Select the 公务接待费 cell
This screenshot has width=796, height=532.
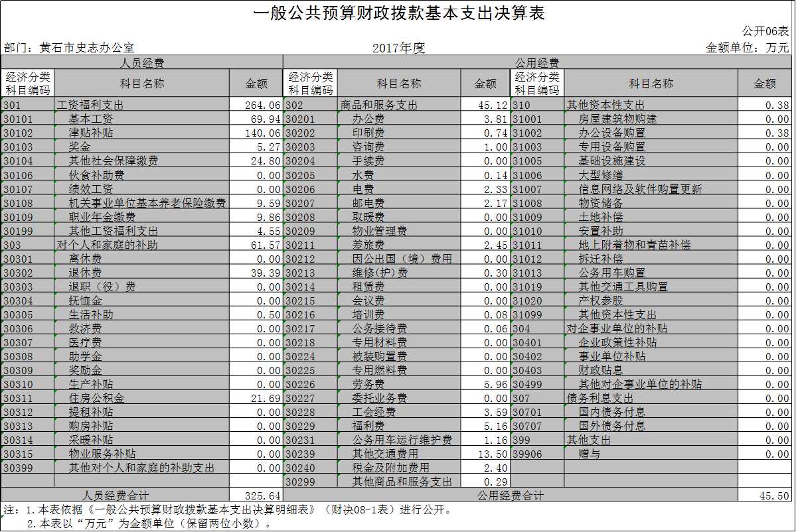tap(399, 328)
